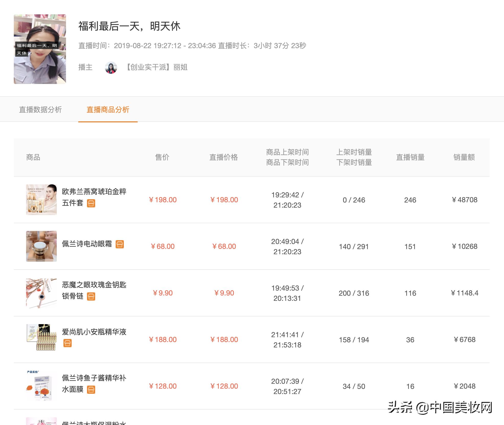
Task: Open product link 恶魔之眼玫瑰金钥匙
Action: tap(94, 285)
